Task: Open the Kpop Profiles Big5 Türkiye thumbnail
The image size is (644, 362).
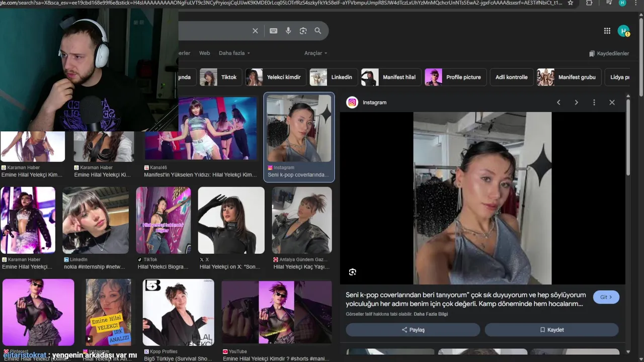Action: click(x=179, y=312)
